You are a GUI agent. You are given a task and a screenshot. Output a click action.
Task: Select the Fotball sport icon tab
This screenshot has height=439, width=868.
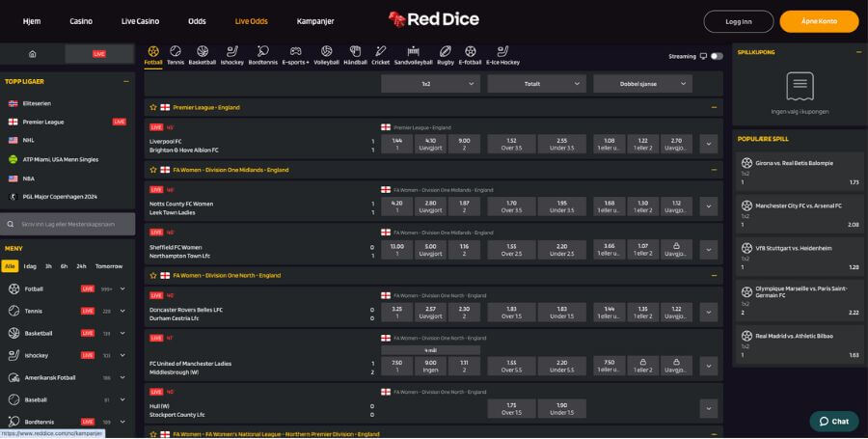[x=153, y=55]
